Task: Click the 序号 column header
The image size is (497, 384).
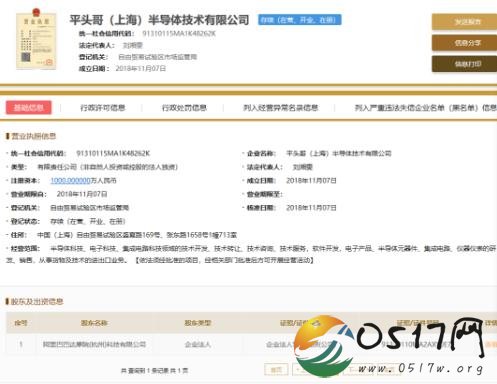Action: pyautogui.click(x=21, y=323)
